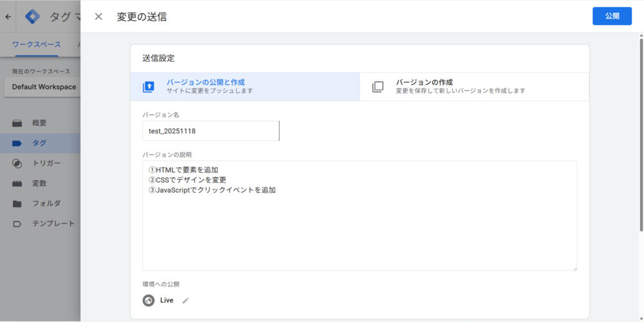Close the 変更の送信 panel with X
Viewport: 644px width, 322px height.
tap(99, 17)
